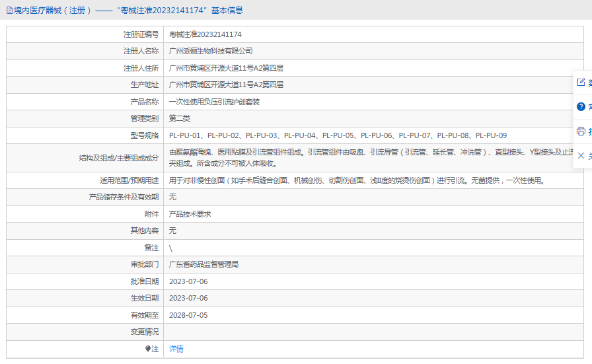The image size is (592, 364).
Task: Click the blue question mark help icon
Action: [581, 107]
